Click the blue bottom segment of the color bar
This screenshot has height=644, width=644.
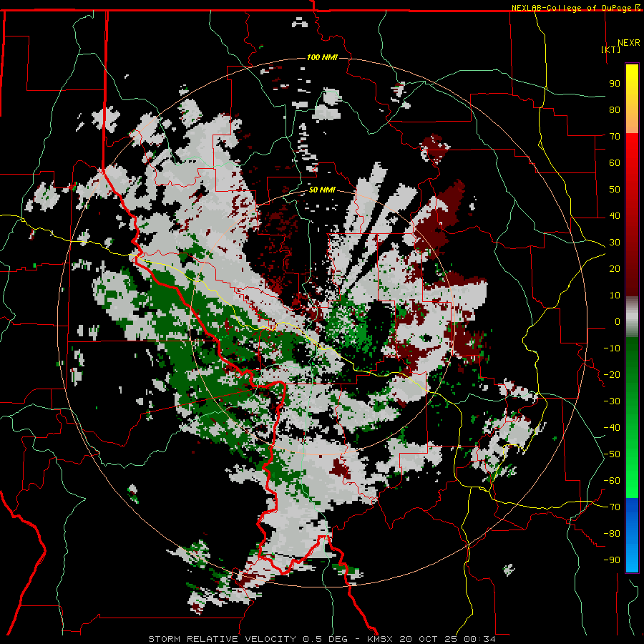point(632,535)
